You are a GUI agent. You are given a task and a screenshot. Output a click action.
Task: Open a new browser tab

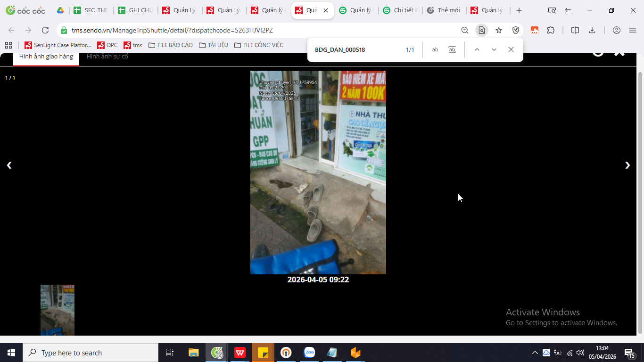(519, 10)
